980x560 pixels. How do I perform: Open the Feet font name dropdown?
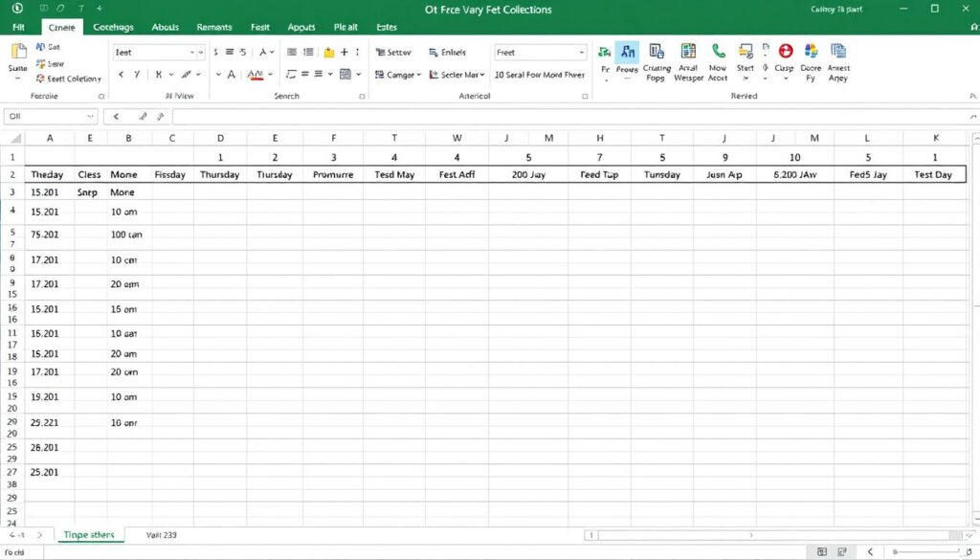pyautogui.click(x=191, y=53)
